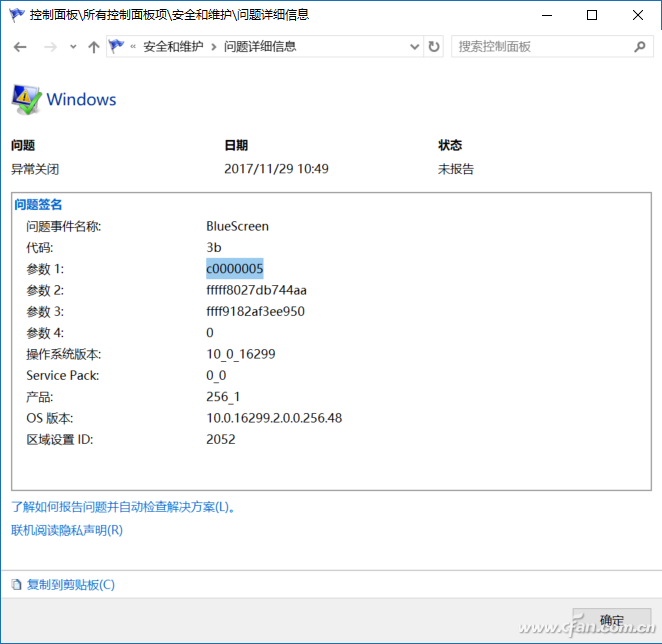Expand the address bar history dropdown
This screenshot has height=644, width=662.
(414, 47)
